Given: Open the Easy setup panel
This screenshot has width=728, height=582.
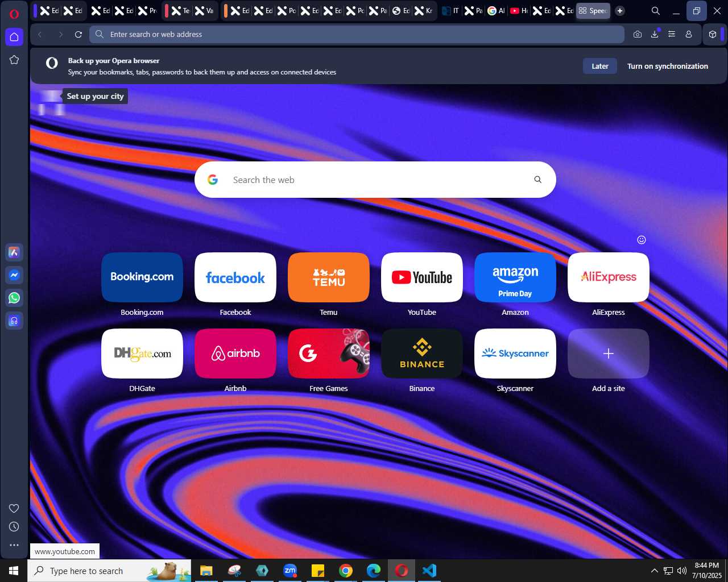Looking at the screenshot, I should point(672,34).
